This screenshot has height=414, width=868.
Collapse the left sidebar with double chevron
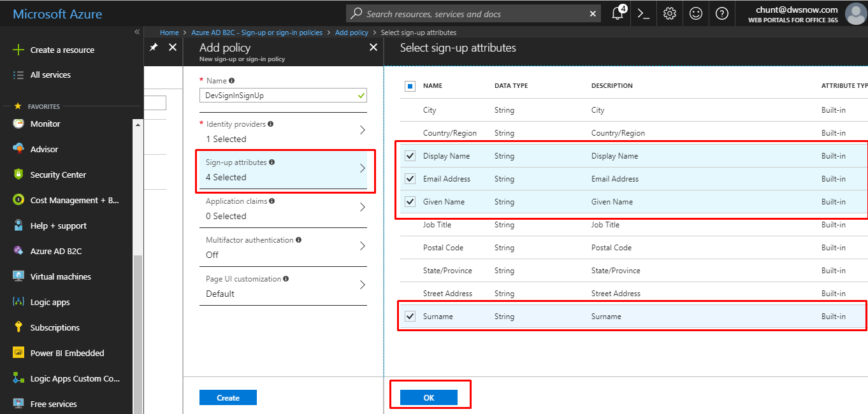137,32
